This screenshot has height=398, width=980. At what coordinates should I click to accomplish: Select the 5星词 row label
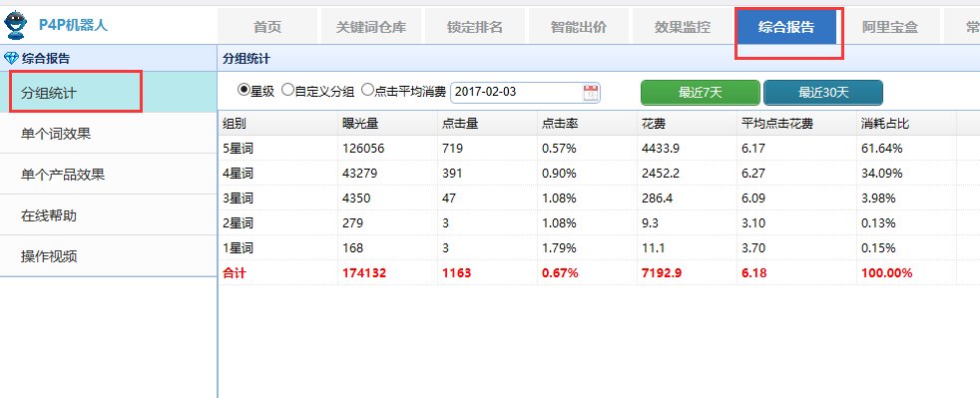[x=238, y=148]
